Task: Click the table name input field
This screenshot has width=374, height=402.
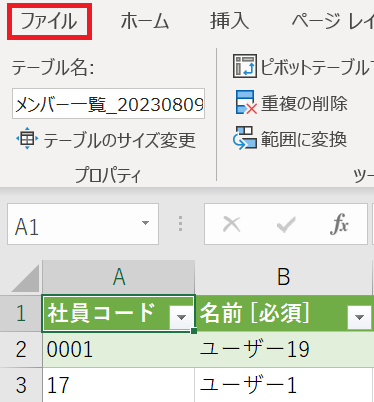Action: point(109,104)
